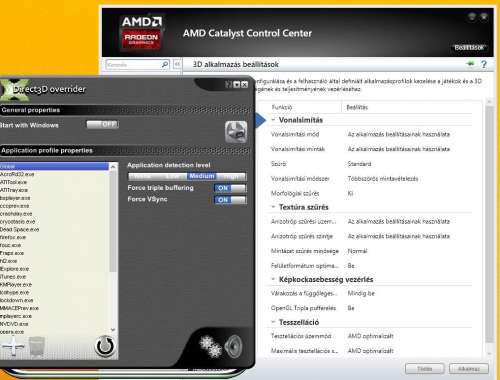Select the highlighted Global profile row

pos(54,166)
